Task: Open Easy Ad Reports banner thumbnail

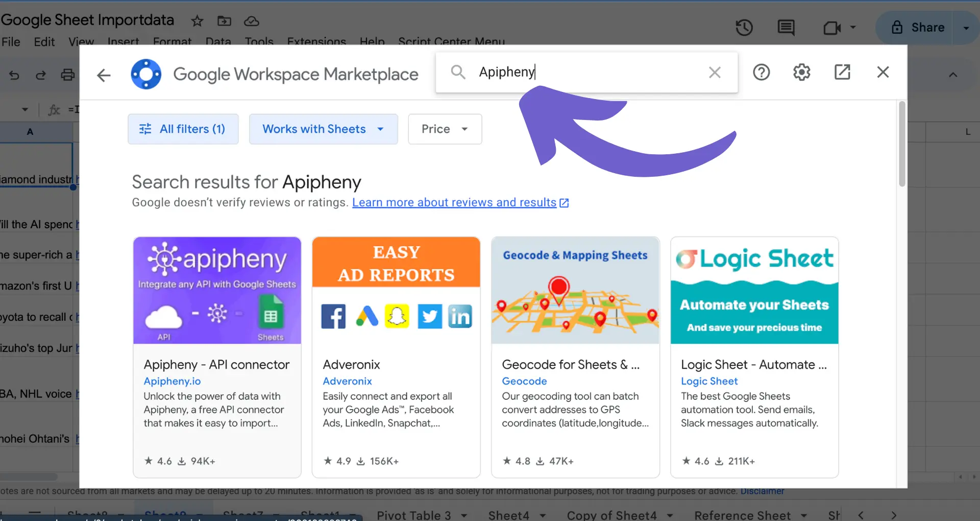Action: [x=396, y=290]
